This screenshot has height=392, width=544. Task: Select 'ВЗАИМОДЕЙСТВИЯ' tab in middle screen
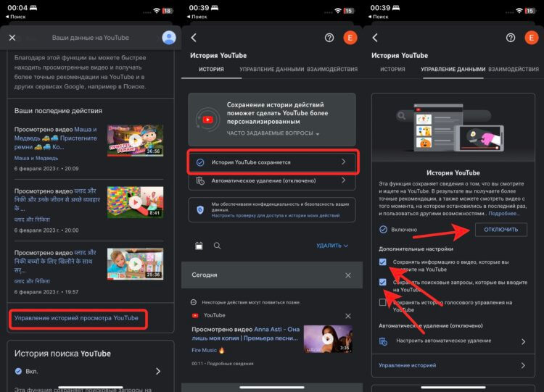[332, 70]
